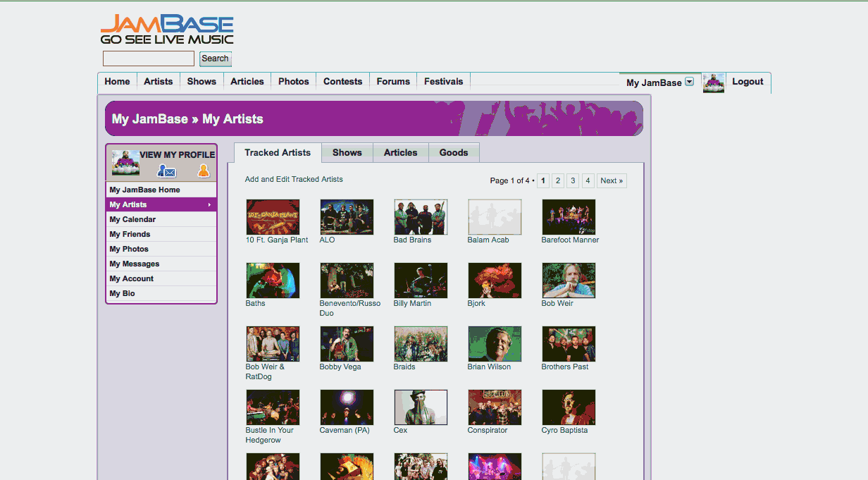Open the send message icon under View My Profile
Screen dimensions: 868x480
pyautogui.click(x=166, y=171)
